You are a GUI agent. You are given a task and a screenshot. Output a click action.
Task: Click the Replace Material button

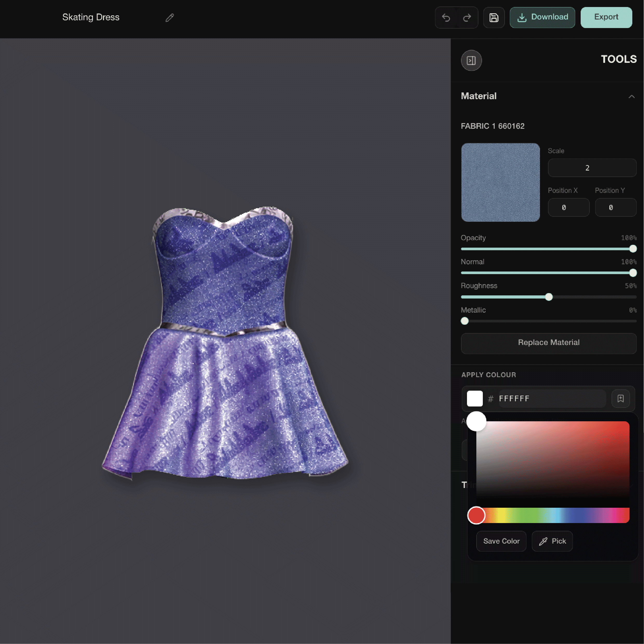548,343
